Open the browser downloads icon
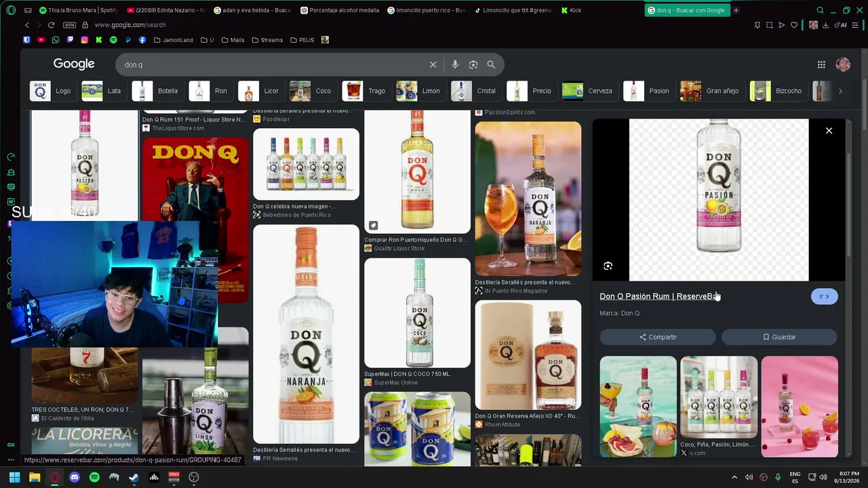 (825, 25)
